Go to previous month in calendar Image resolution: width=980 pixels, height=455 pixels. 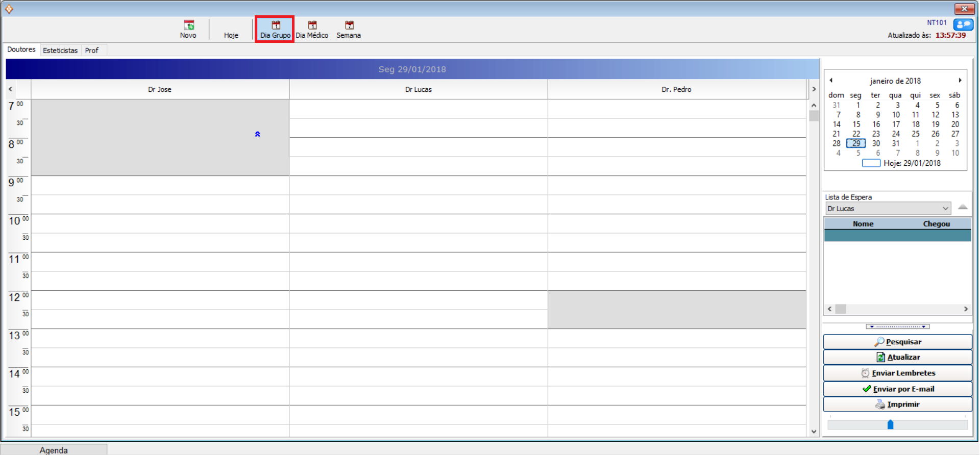click(x=831, y=80)
